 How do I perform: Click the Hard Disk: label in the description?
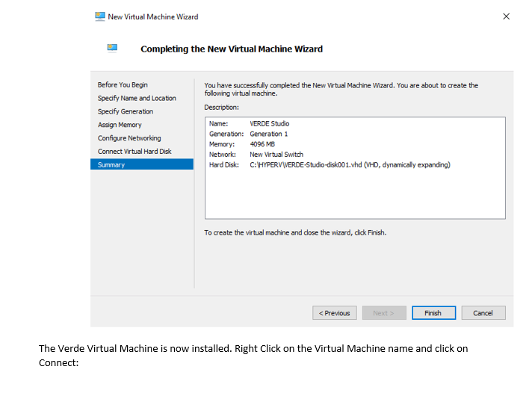(224, 165)
